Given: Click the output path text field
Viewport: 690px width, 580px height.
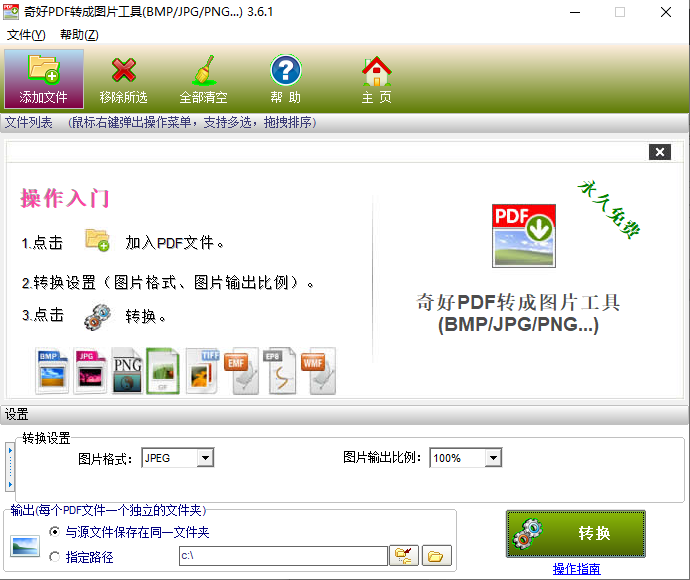Looking at the screenshot, I should [x=282, y=556].
